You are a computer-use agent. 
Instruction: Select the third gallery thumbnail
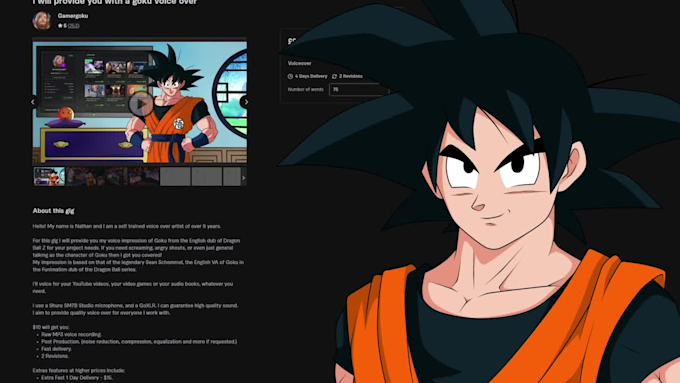pyautogui.click(x=112, y=177)
